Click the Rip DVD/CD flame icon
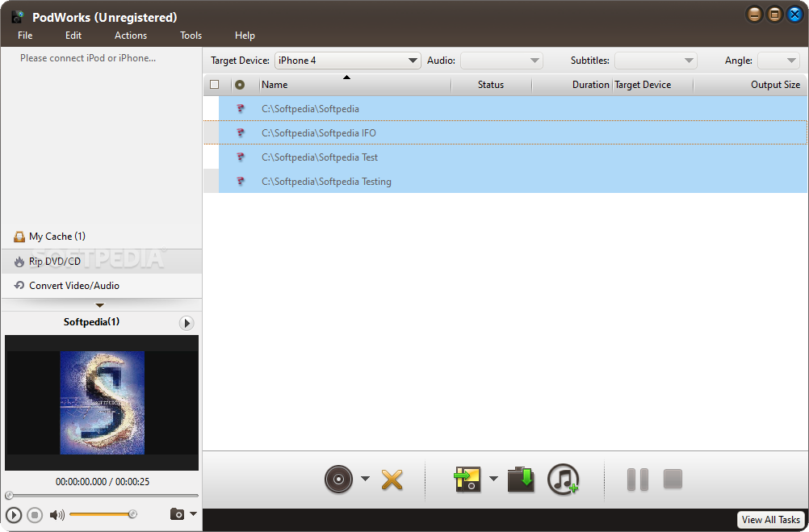 tap(19, 262)
